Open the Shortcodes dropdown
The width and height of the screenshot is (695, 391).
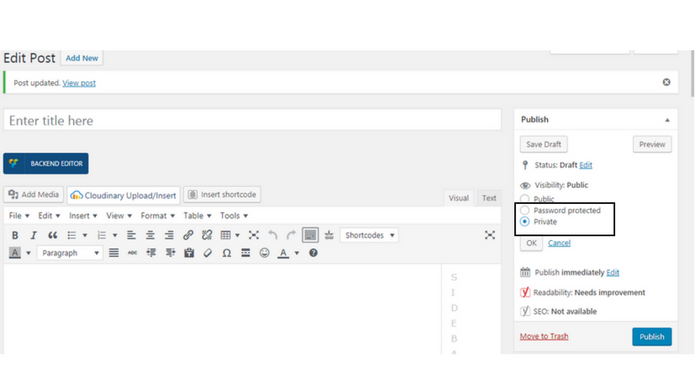tap(369, 235)
